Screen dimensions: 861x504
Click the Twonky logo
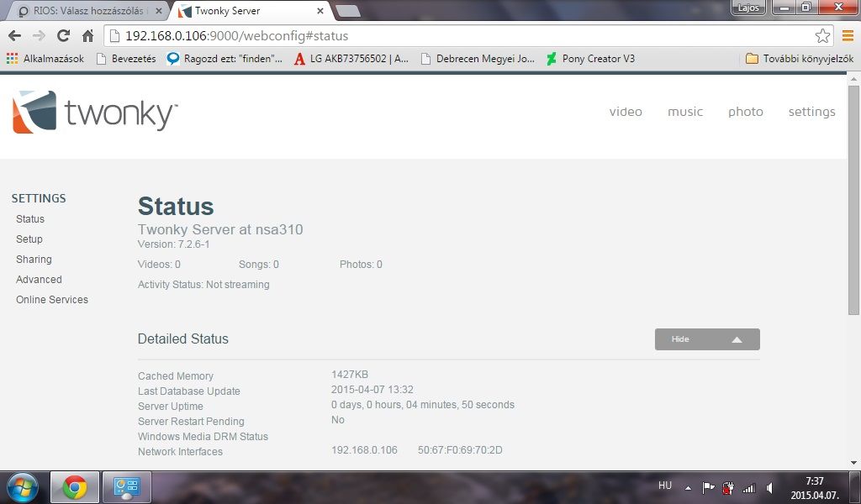pyautogui.click(x=94, y=112)
